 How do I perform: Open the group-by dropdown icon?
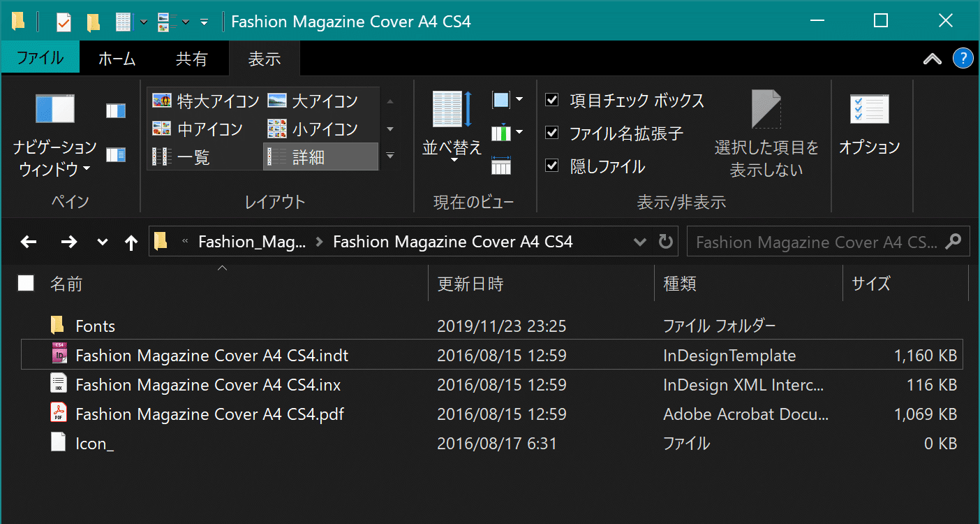[x=507, y=100]
